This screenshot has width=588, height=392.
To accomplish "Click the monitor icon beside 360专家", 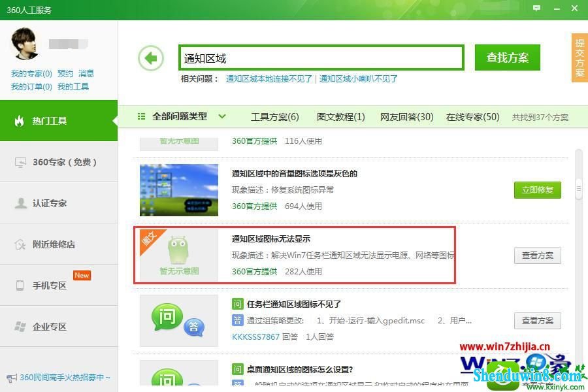I will pos(20,163).
